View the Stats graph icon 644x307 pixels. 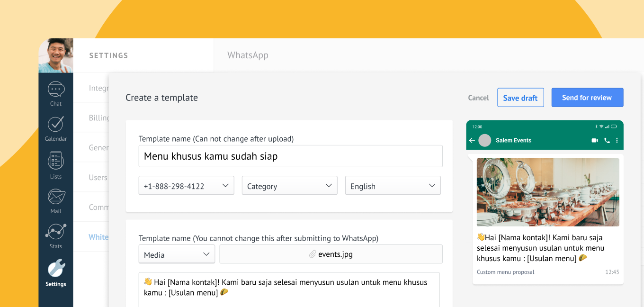point(56,232)
